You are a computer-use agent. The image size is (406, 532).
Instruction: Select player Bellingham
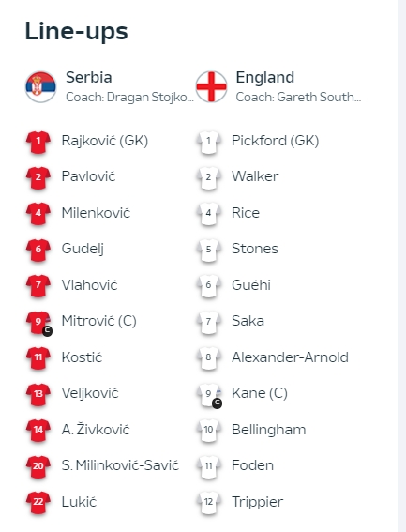coord(268,430)
